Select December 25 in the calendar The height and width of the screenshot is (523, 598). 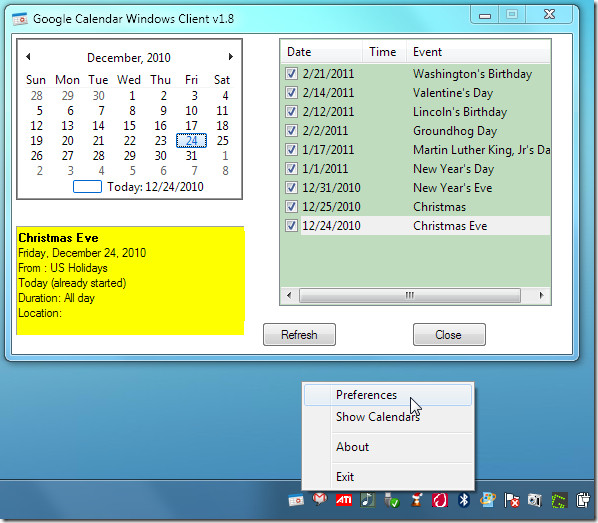point(223,140)
